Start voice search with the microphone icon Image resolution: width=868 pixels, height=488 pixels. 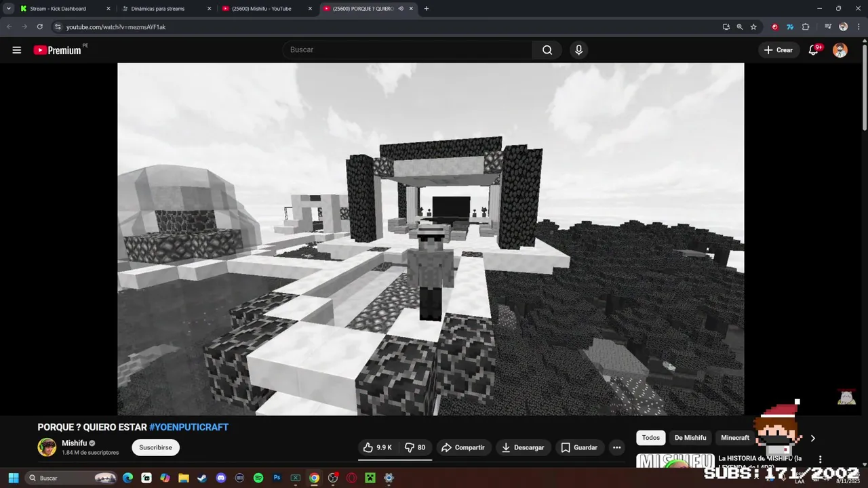(x=578, y=50)
